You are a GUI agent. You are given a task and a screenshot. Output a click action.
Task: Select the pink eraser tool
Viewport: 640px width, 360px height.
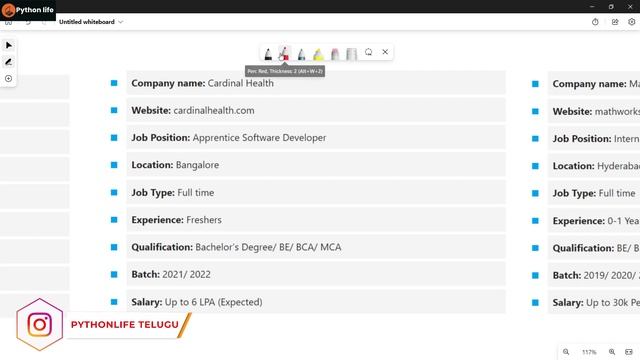pyautogui.click(x=335, y=53)
